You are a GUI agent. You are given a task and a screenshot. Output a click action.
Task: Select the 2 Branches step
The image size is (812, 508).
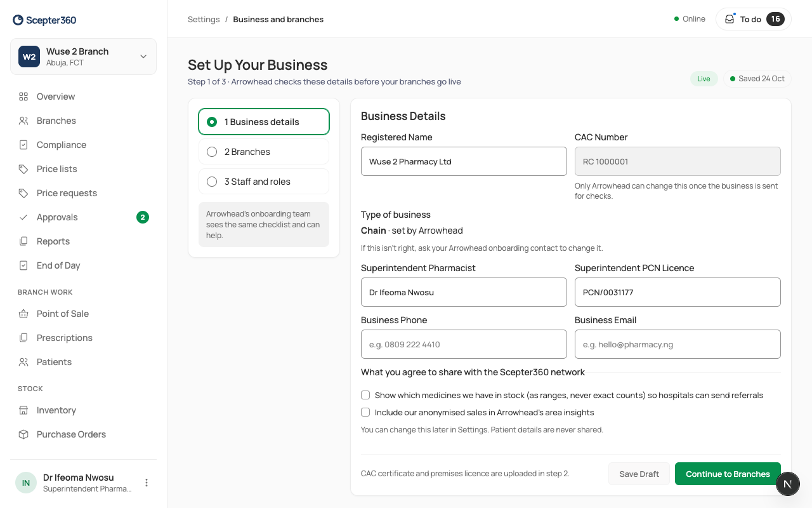point(264,152)
